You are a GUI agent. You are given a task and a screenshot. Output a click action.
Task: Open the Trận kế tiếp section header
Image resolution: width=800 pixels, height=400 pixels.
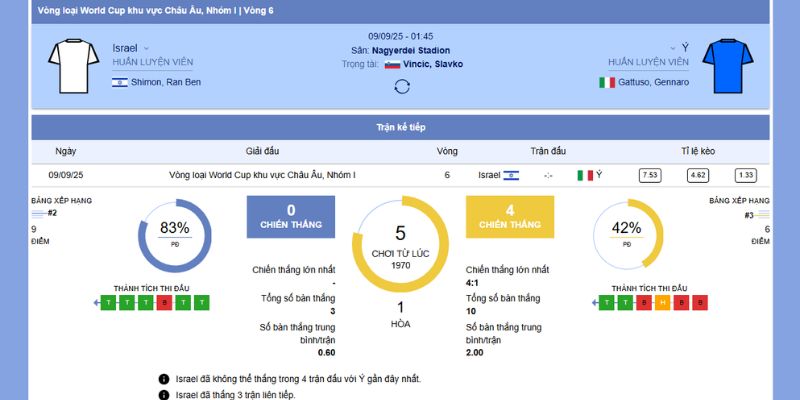click(401, 128)
